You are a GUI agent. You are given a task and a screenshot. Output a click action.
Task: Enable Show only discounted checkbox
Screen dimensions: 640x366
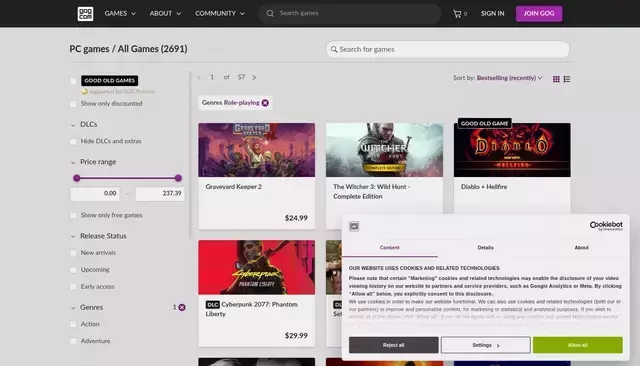click(73, 104)
